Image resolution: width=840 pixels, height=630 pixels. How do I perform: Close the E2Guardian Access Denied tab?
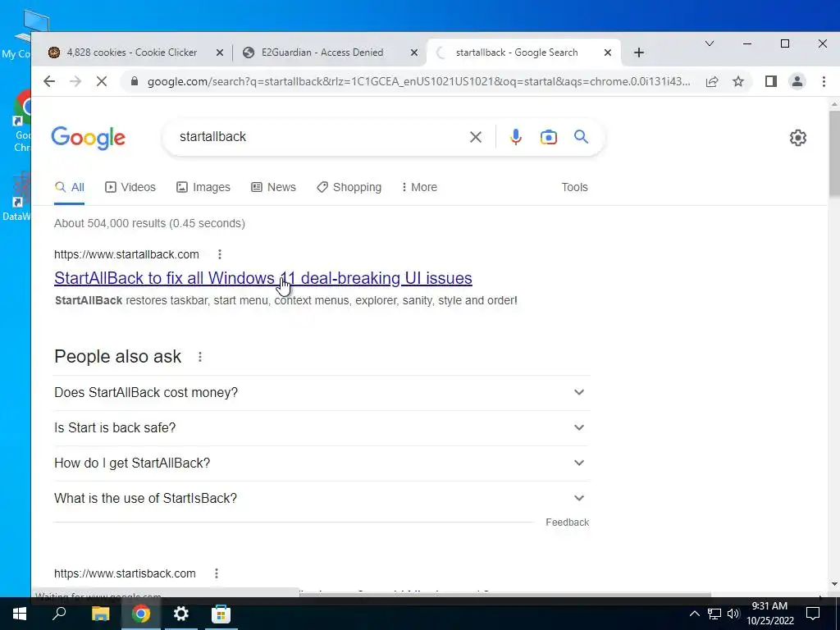pos(414,52)
